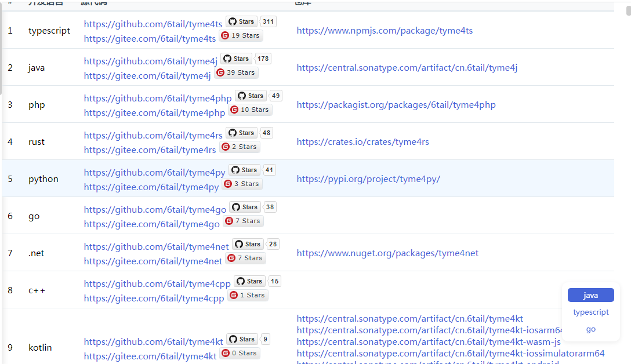Screen dimensions: 631x364
Task: Open GitHub Stars badge for tyme4net
Action: (248, 244)
